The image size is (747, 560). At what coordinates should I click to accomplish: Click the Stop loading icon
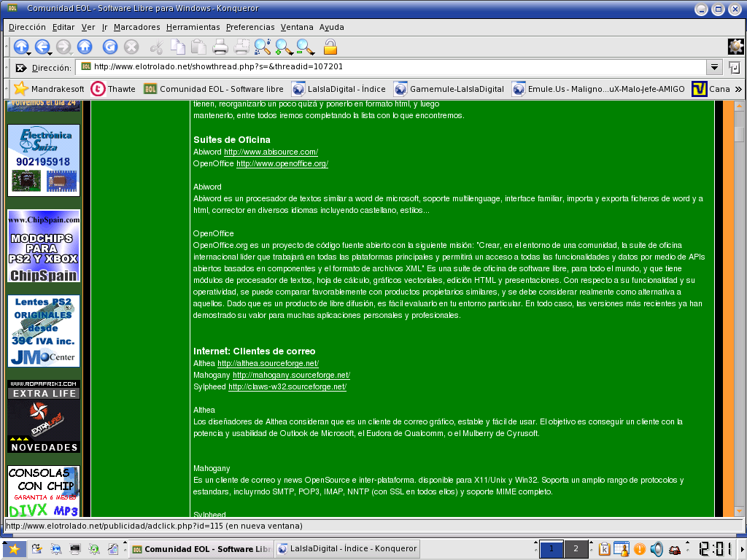pos(131,46)
